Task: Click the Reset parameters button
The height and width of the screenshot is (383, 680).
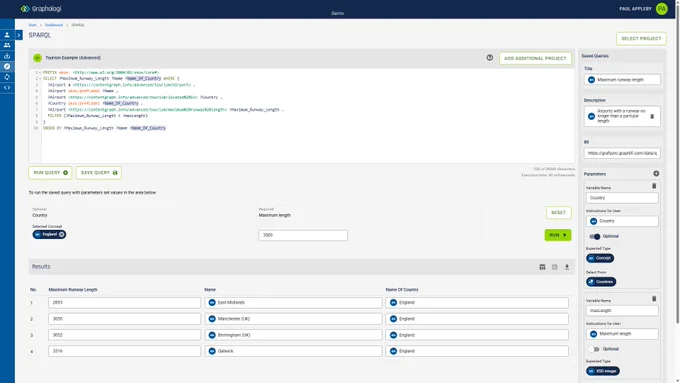Action: point(558,213)
